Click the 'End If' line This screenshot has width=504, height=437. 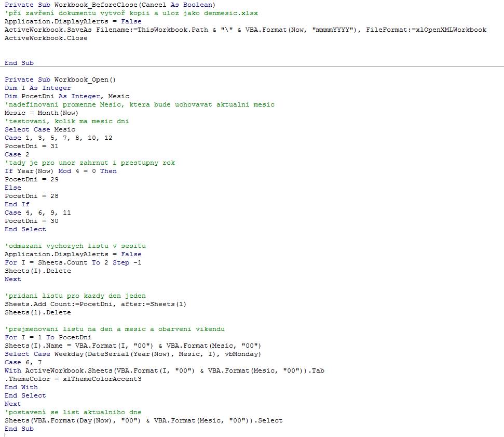tap(17, 204)
